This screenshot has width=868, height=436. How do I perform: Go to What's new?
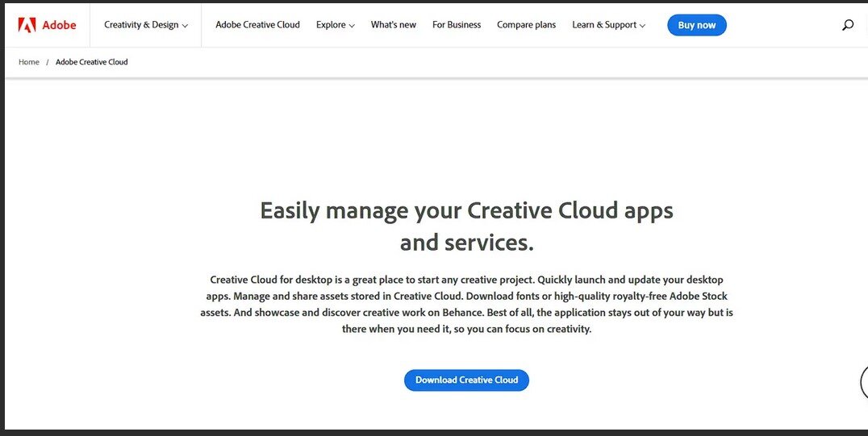[394, 25]
